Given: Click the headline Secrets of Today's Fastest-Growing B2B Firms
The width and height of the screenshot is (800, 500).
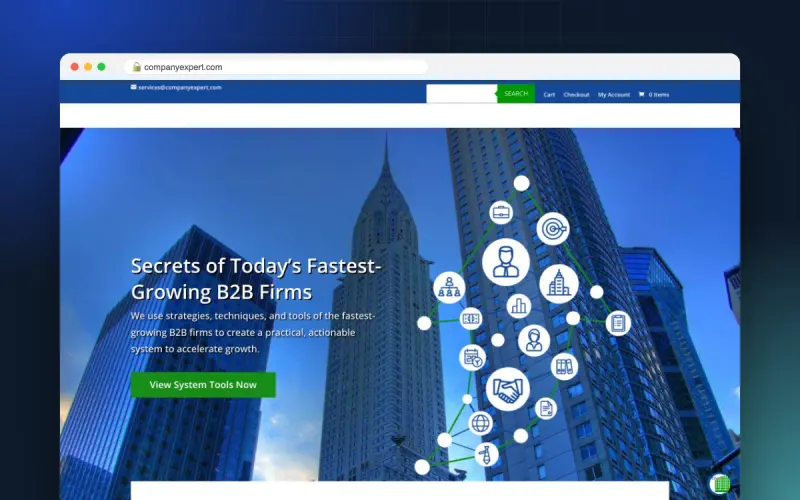Looking at the screenshot, I should coord(256,279).
